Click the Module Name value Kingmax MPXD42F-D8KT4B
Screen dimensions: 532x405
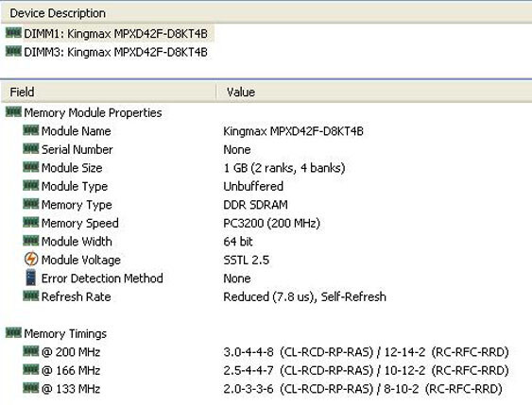[293, 131]
